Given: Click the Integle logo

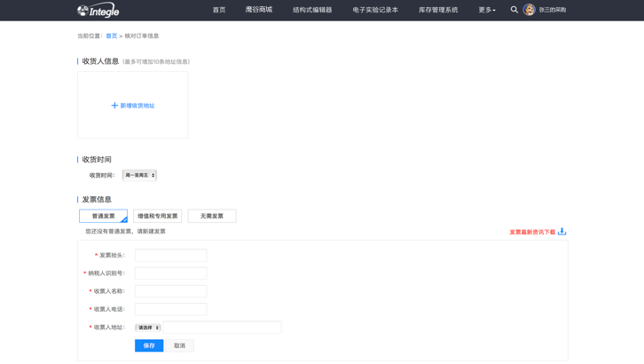Looking at the screenshot, I should pos(98,11).
